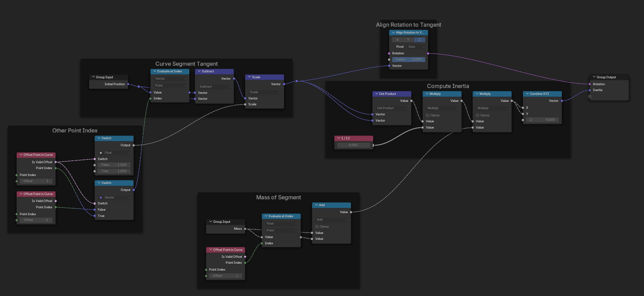
Task: Click the Z value field in Combine XYZ
Action: pyautogui.click(x=542, y=120)
